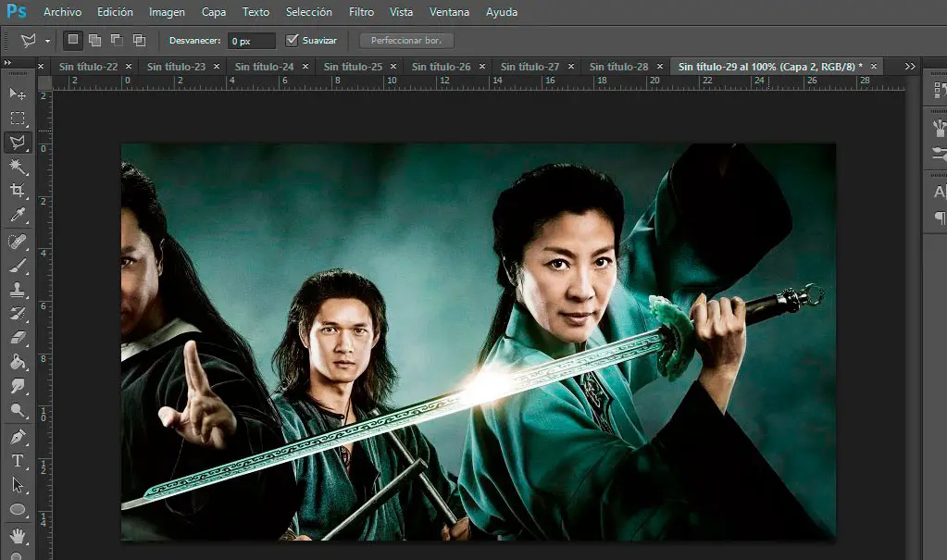
Task: Expand the tools panel with double arrow
Action: pyautogui.click(x=7, y=63)
